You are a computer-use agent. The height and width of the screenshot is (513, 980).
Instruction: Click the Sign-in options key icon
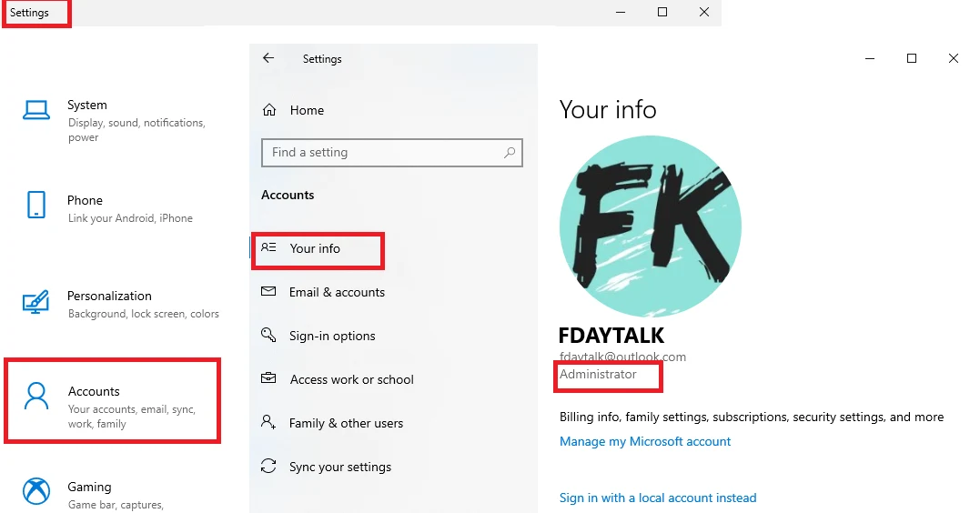click(268, 335)
